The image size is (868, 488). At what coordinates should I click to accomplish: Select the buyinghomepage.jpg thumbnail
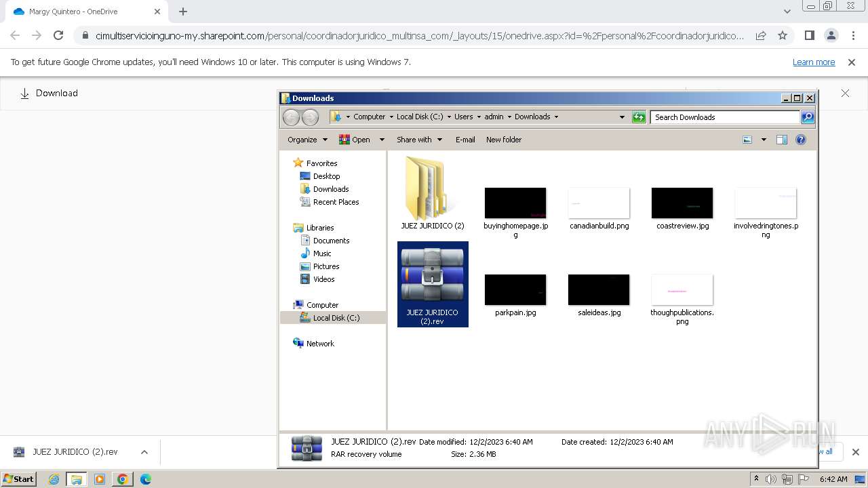click(515, 203)
